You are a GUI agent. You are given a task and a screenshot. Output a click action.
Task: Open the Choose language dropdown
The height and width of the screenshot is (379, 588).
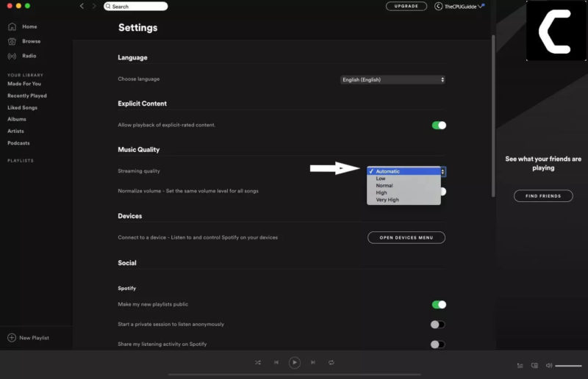(x=392, y=79)
